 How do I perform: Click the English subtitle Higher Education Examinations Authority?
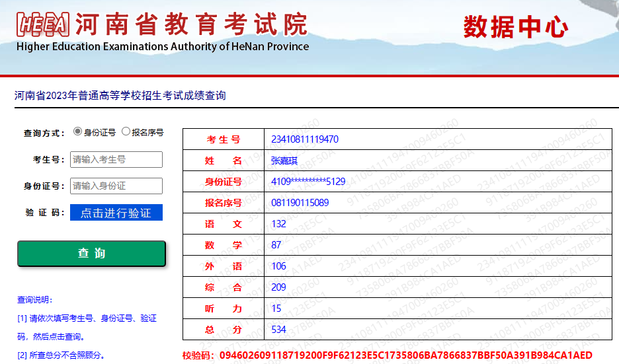click(x=163, y=46)
